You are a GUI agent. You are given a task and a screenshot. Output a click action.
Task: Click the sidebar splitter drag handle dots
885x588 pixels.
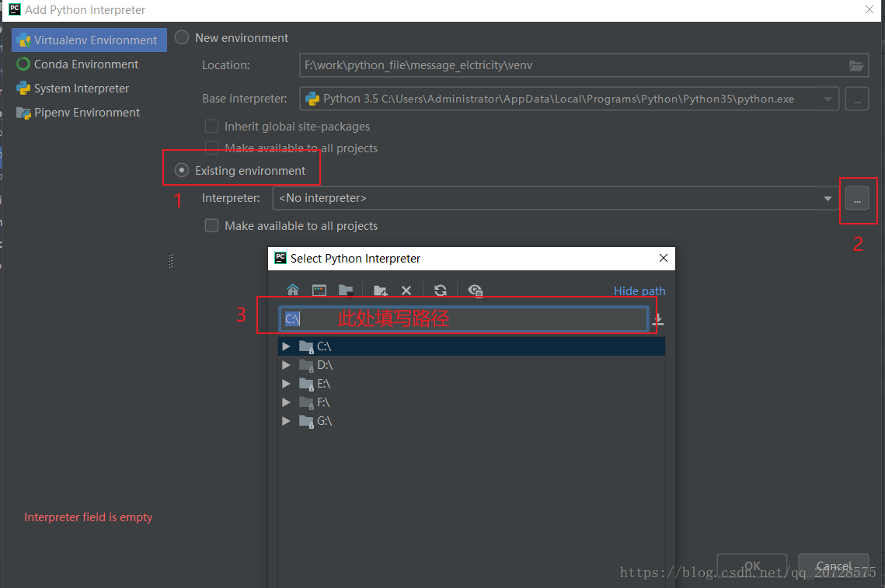[170, 261]
